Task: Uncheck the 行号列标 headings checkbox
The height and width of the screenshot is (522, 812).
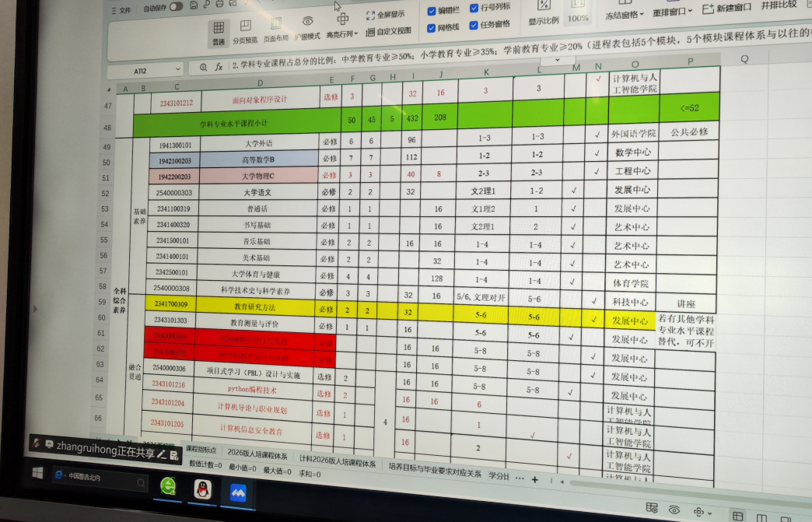Action: pyautogui.click(x=474, y=9)
